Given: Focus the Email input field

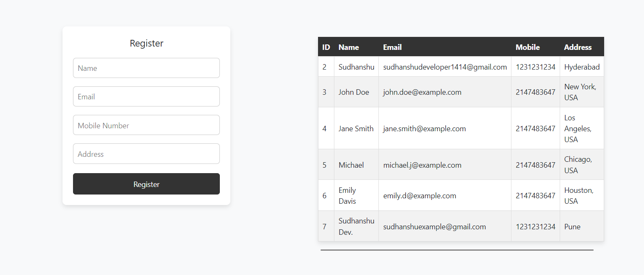Looking at the screenshot, I should (146, 96).
